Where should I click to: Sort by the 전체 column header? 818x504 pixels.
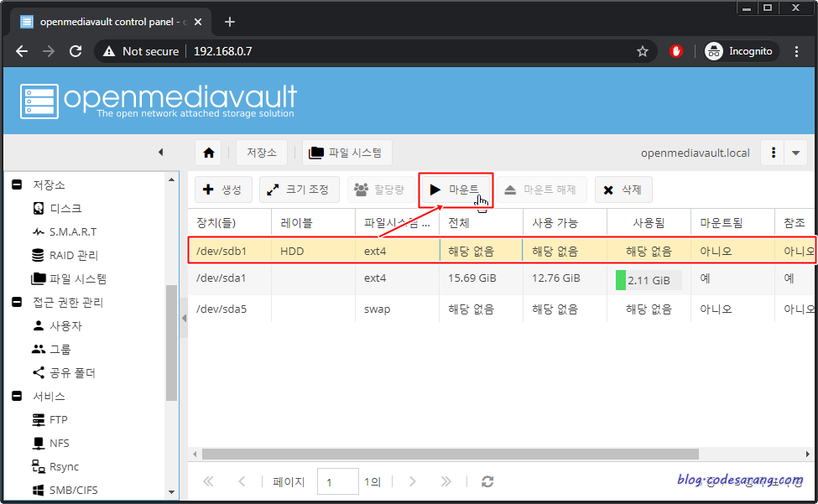[x=481, y=222]
